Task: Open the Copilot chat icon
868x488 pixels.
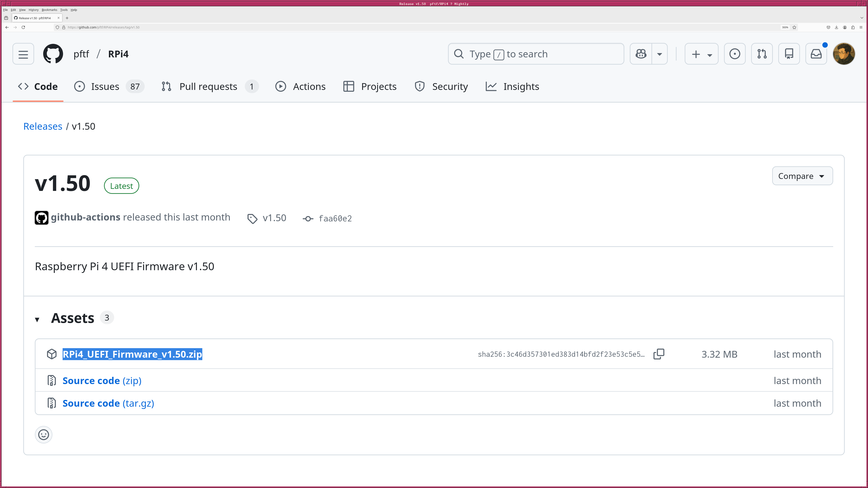Action: tap(641, 54)
